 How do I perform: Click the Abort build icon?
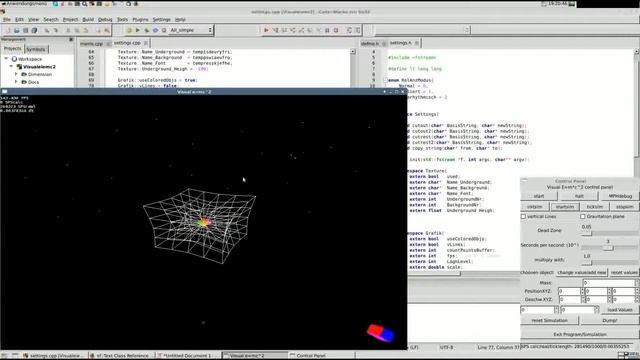(x=164, y=30)
